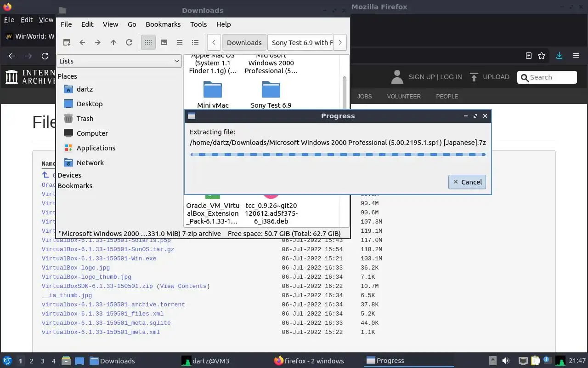The width and height of the screenshot is (588, 368).
Task: Open the taskbar start menu
Action: pos(7,361)
